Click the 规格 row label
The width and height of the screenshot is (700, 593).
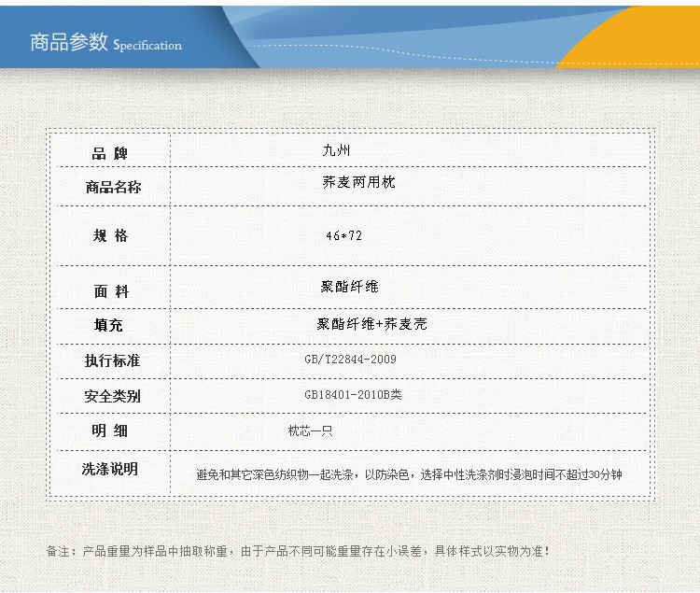click(x=110, y=235)
